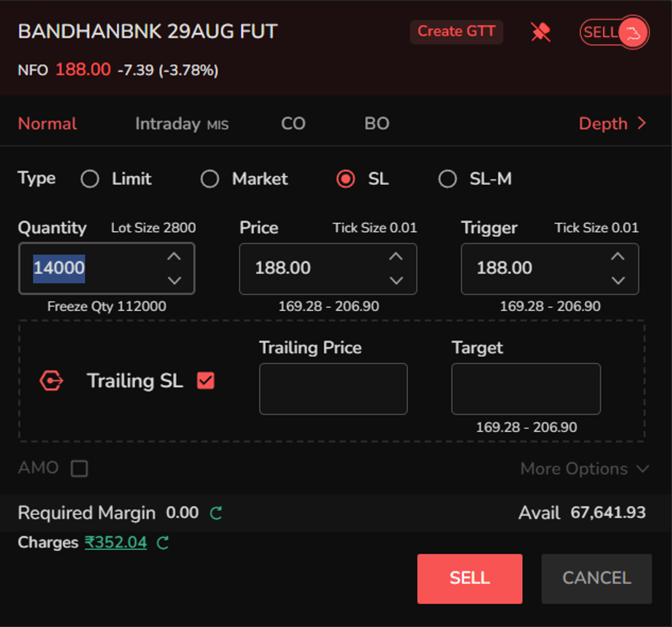Refresh the Required Margin value
672x627 pixels.
(216, 513)
